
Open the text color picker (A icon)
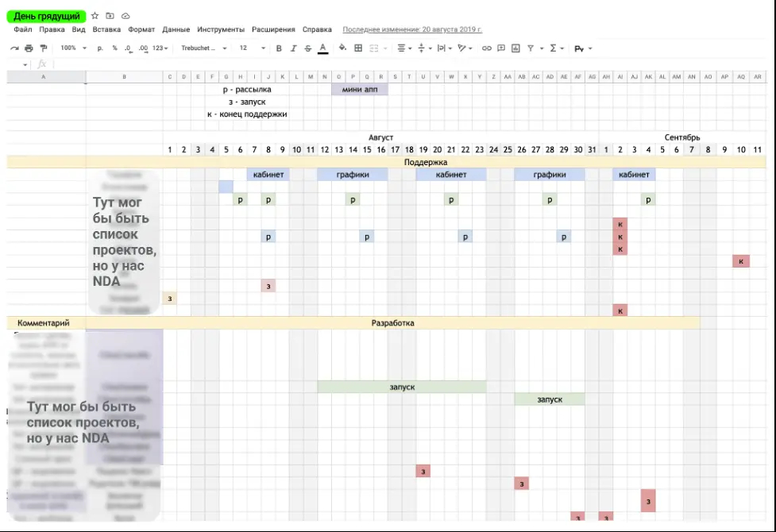322,48
